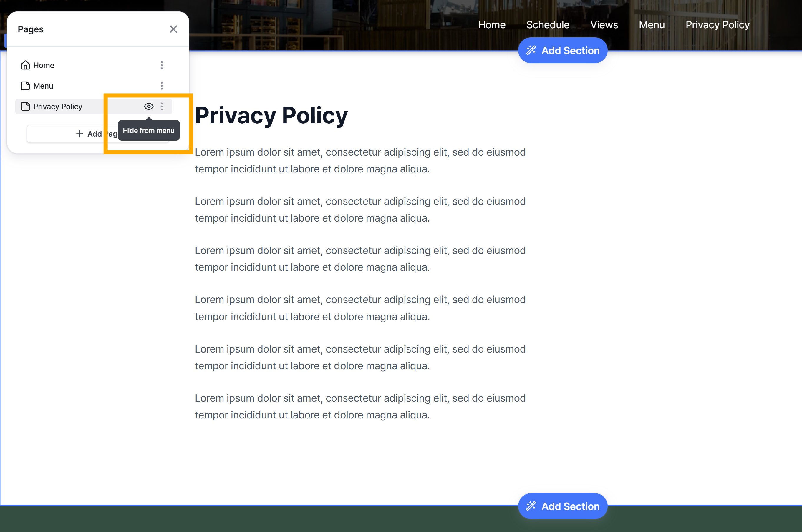Click the Menu page document icon
Viewport: 802px width, 532px height.
[25, 86]
